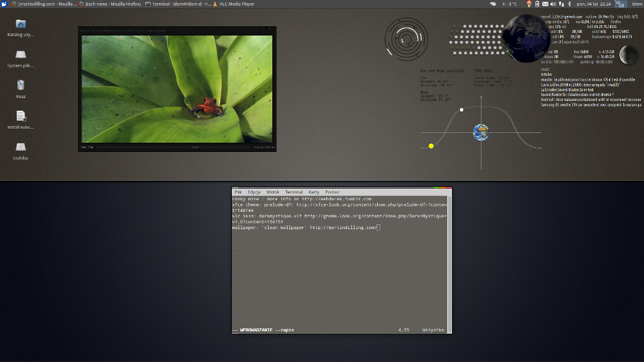Screen dimensions: 644x362
Task: Click martindilling.com URL in terminal text
Action: pos(343,227)
